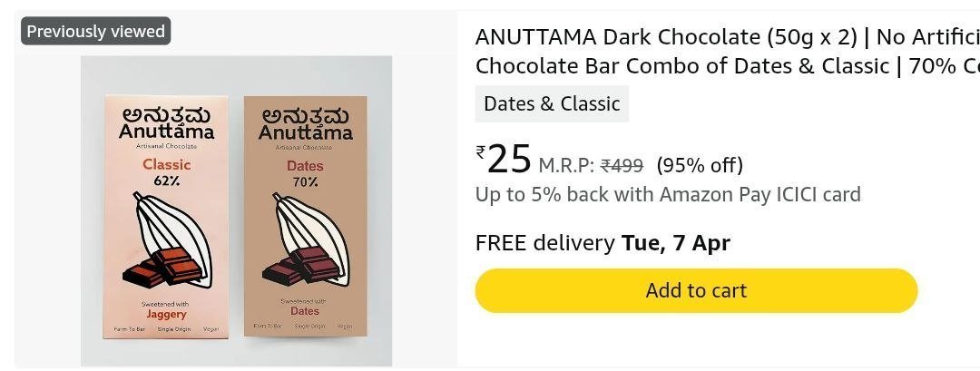
Task: Click the Classic 62% label on pink bar
Action: [166, 172]
